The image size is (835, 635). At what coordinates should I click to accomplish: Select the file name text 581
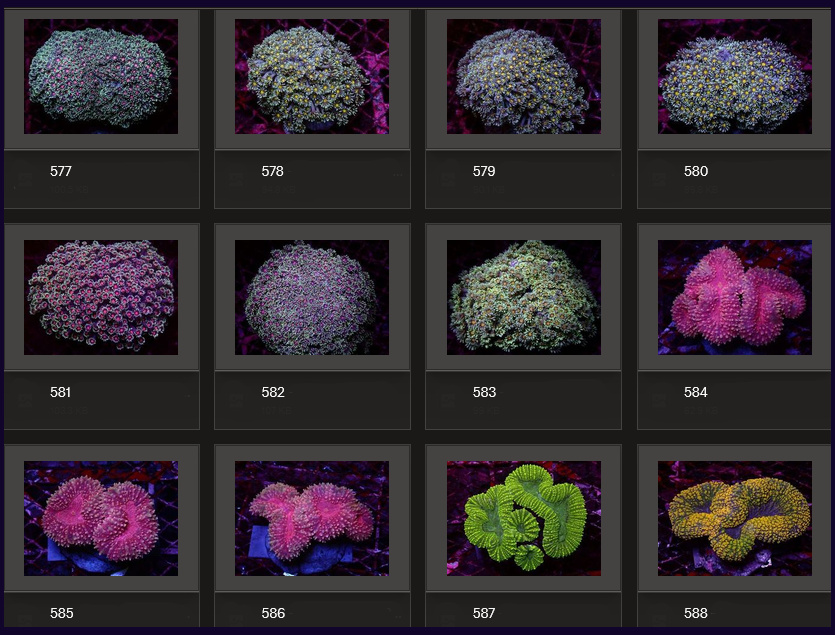pyautogui.click(x=61, y=392)
